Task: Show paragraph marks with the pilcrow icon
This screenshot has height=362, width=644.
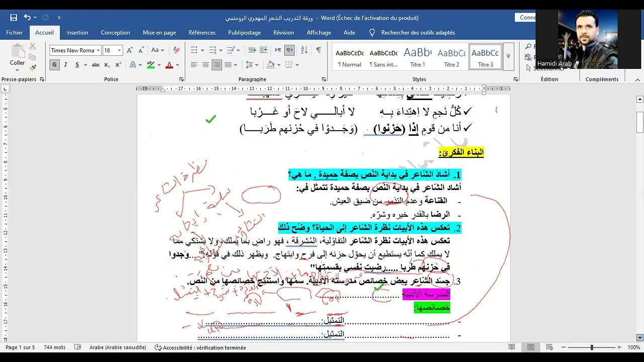Action: pyautogui.click(x=318, y=50)
